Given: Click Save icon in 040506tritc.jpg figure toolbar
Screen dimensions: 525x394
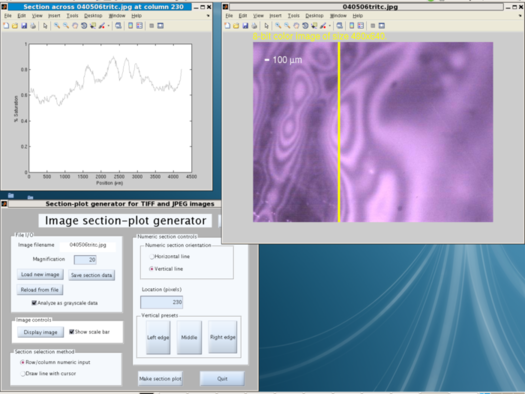Looking at the screenshot, I should pyautogui.click(x=245, y=26).
